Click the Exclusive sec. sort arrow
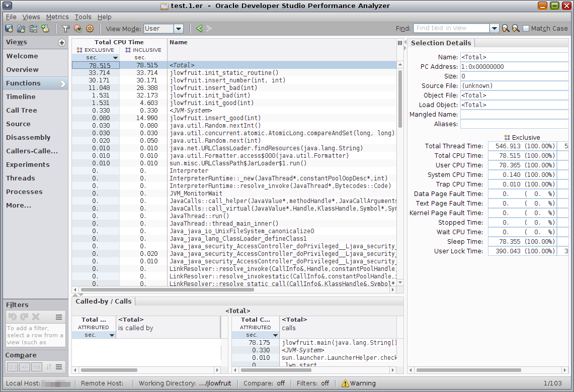The image size is (574, 392). point(115,58)
